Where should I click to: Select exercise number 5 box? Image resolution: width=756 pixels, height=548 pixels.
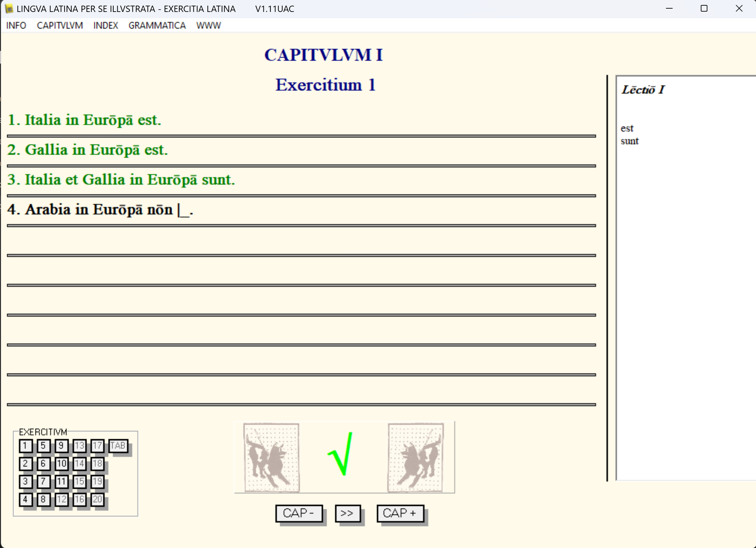click(x=43, y=446)
